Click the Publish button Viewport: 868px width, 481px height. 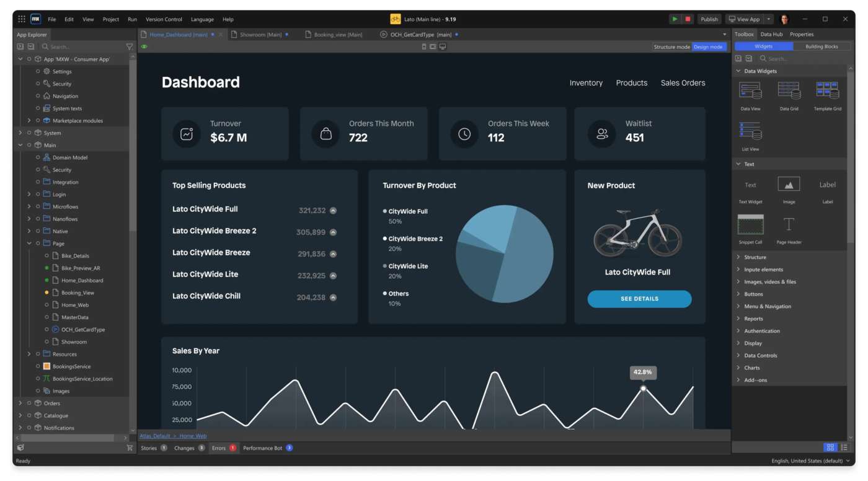coord(709,19)
